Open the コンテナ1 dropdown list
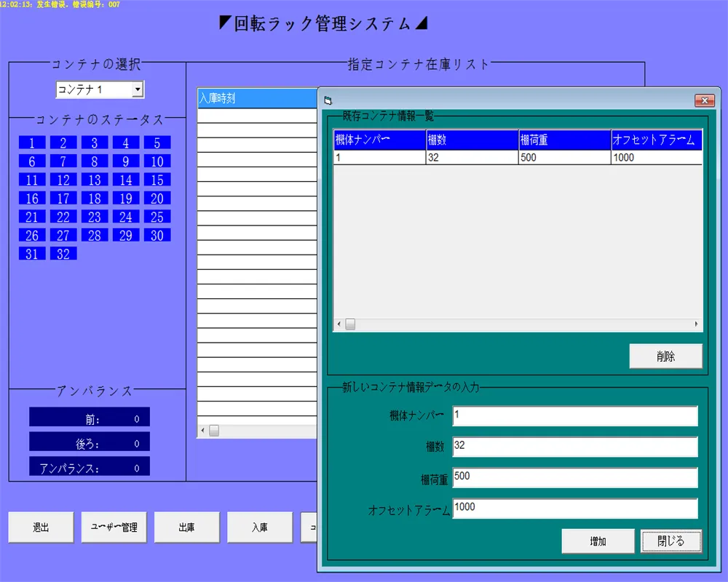The width and height of the screenshot is (728, 582). [x=137, y=89]
